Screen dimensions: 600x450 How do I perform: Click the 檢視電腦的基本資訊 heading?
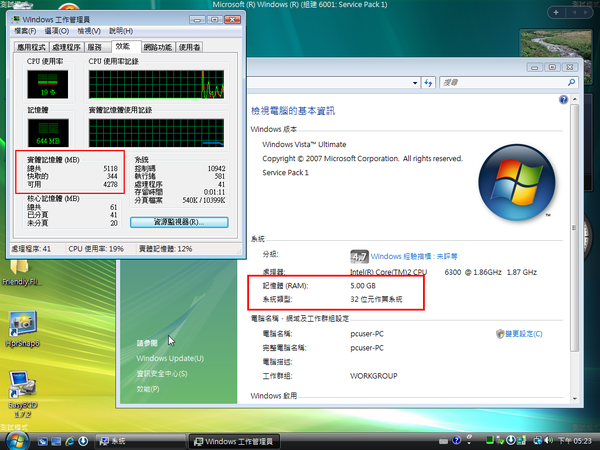(293, 111)
